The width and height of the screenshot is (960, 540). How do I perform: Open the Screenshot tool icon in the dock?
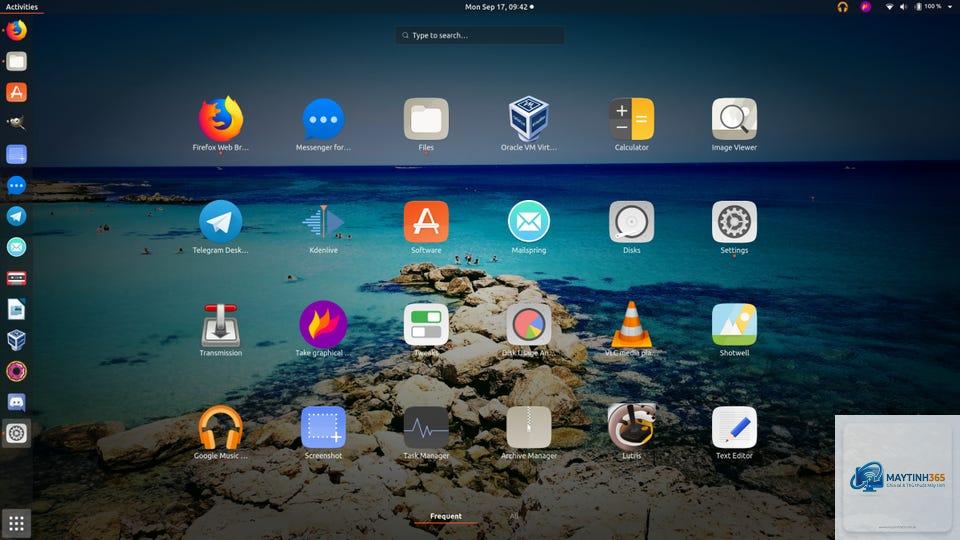17,154
